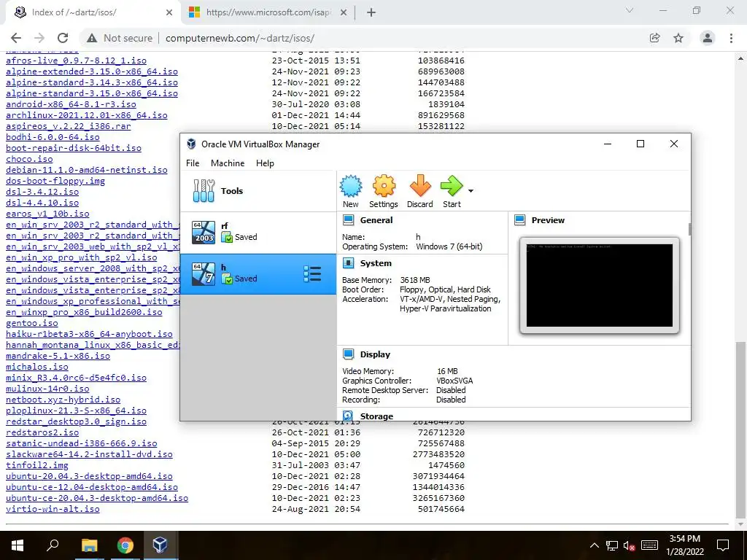Open Windows taskbar search
This screenshot has height=560, width=747.
coord(53,545)
